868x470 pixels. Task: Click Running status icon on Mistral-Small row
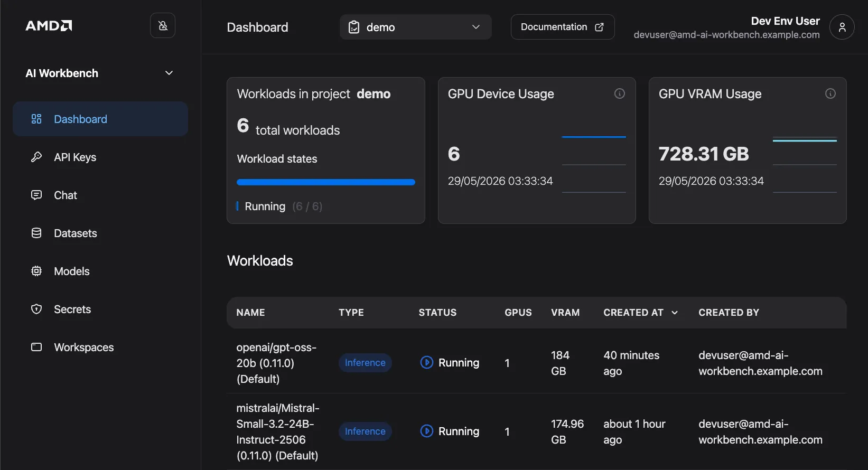click(x=426, y=431)
